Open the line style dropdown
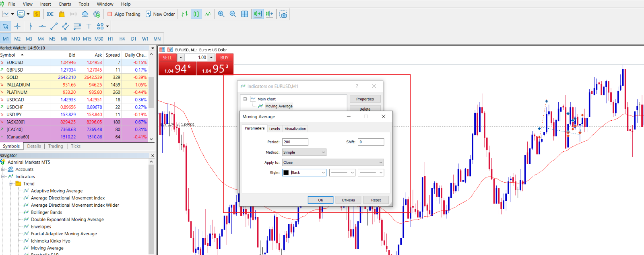Screen dimensions: 644x255 342,173
